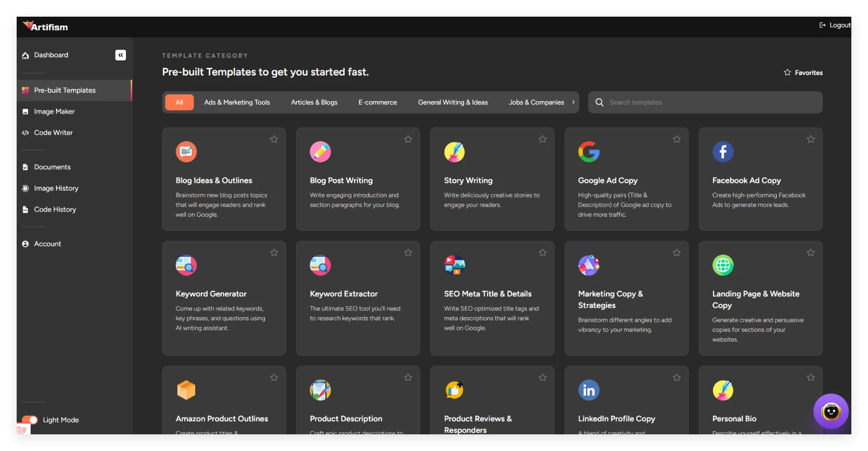
Task: Click the Logout link
Action: click(x=835, y=25)
